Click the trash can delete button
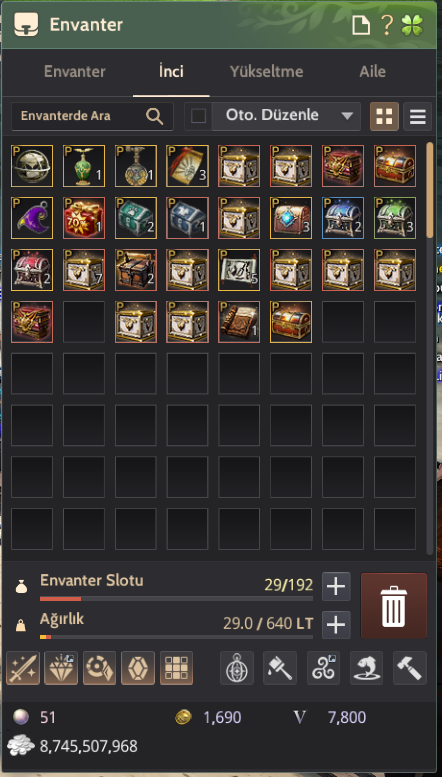 click(393, 606)
